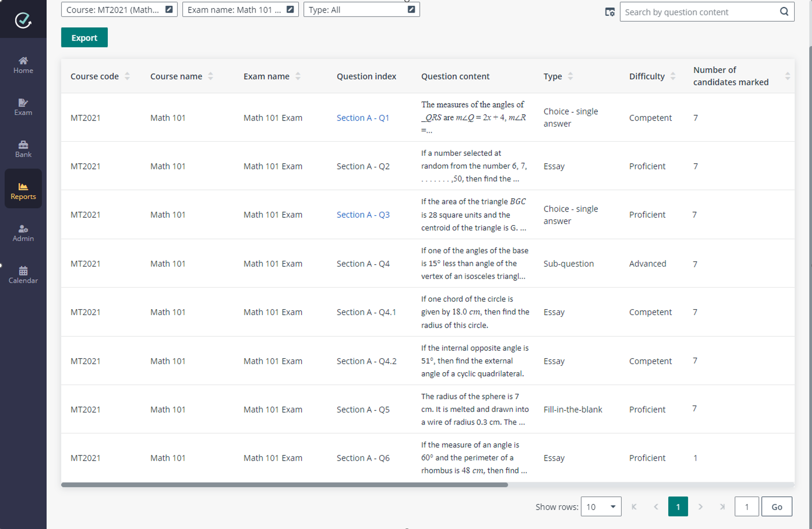
Task: Click the app logo icon at sidebar top
Action: pos(23,20)
